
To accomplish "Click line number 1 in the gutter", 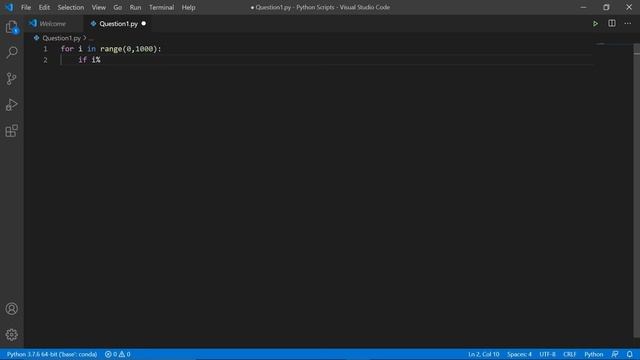I will point(45,49).
